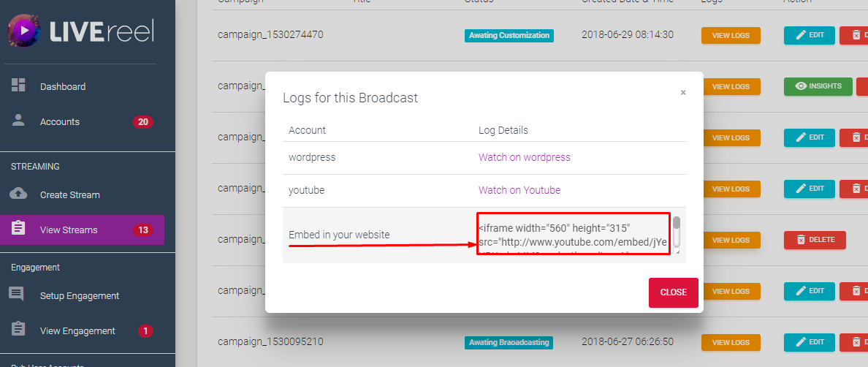Image resolution: width=868 pixels, height=367 pixels.
Task: Click the View Engagement badge showing 1
Action: (x=145, y=331)
